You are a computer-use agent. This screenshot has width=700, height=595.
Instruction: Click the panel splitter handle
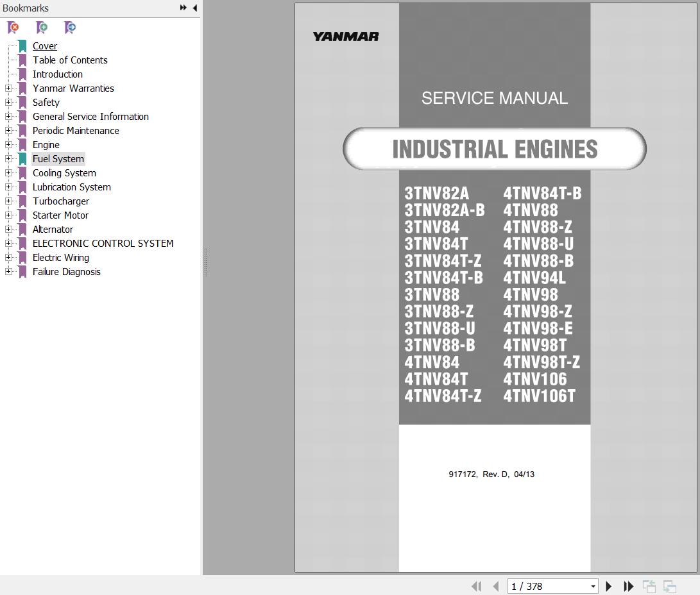point(205,263)
